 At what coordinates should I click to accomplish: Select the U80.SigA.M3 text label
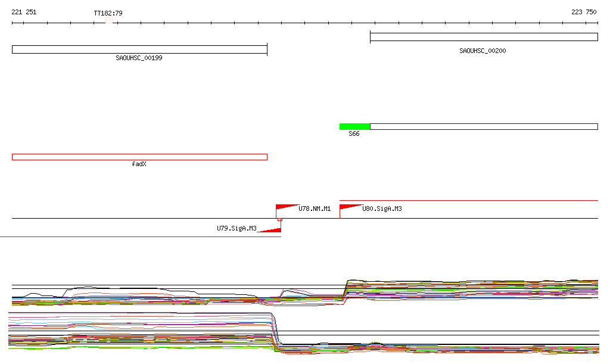382,209
